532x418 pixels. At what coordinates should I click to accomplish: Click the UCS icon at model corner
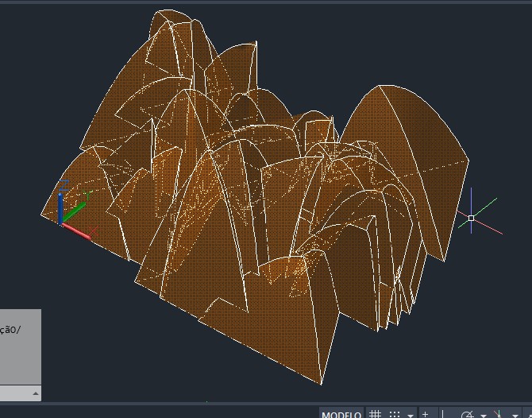(75, 211)
